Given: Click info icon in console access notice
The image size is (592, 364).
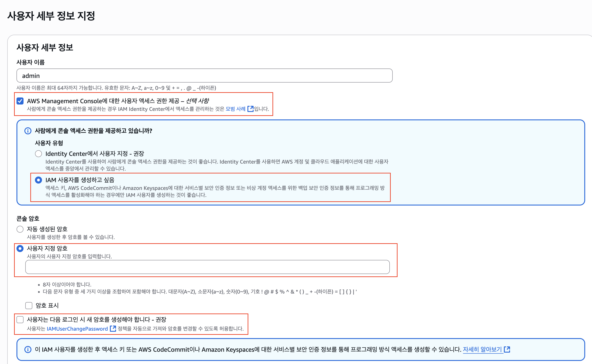Looking at the screenshot, I should coord(28,131).
